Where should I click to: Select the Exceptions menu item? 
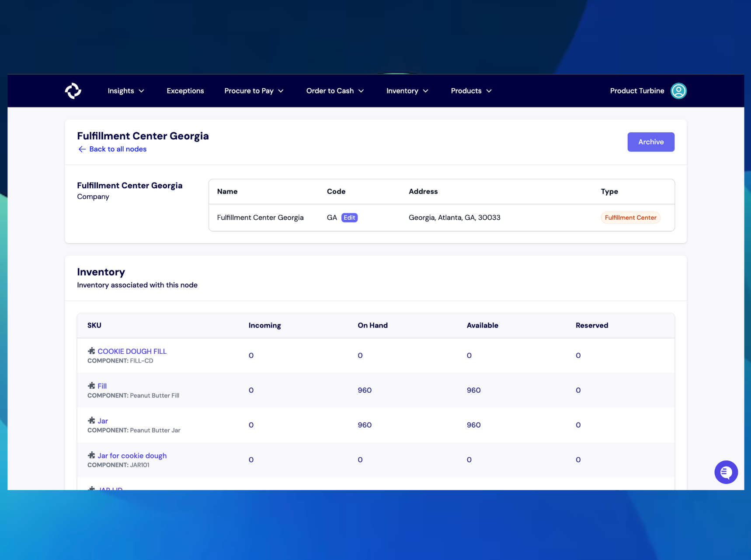coord(185,91)
